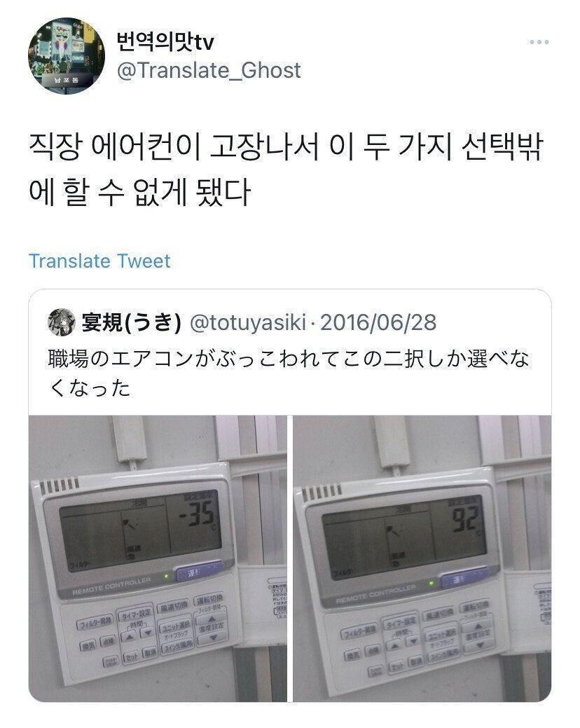Image resolution: width=580 pixels, height=728 pixels.
Task: Click the REMOTE CONTROLLER label in left photo
Action: [x=112, y=586]
